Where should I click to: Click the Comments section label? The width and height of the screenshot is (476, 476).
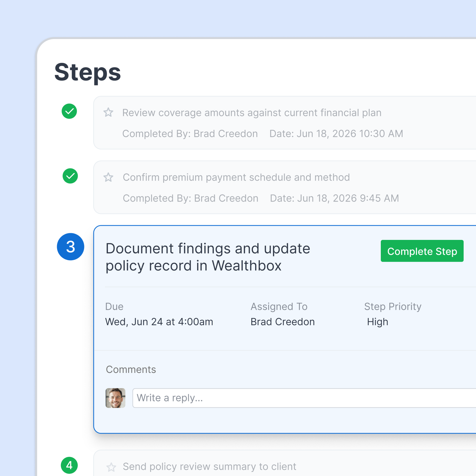[x=131, y=369]
